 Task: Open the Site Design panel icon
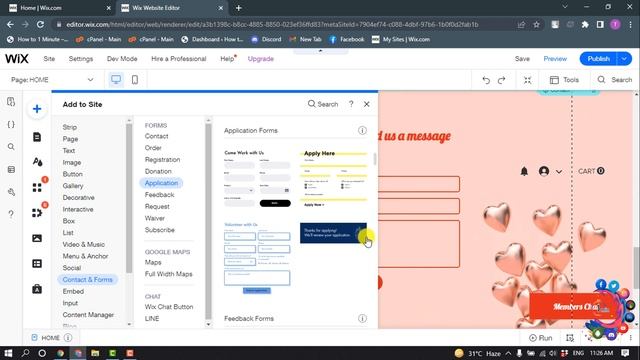tap(37, 162)
